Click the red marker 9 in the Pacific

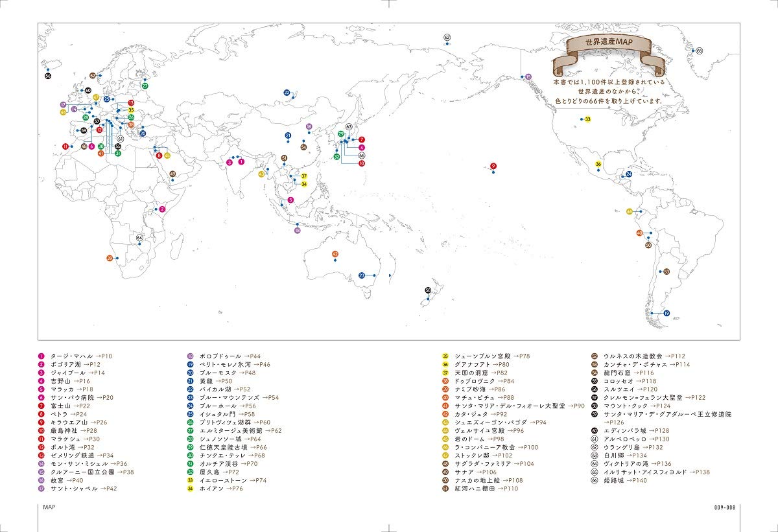[493, 167]
